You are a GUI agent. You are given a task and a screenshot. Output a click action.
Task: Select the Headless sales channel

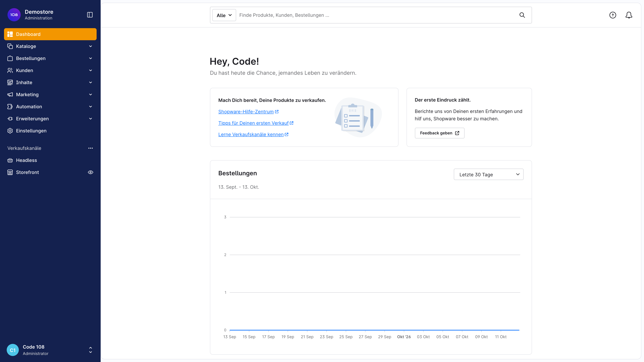click(50, 160)
